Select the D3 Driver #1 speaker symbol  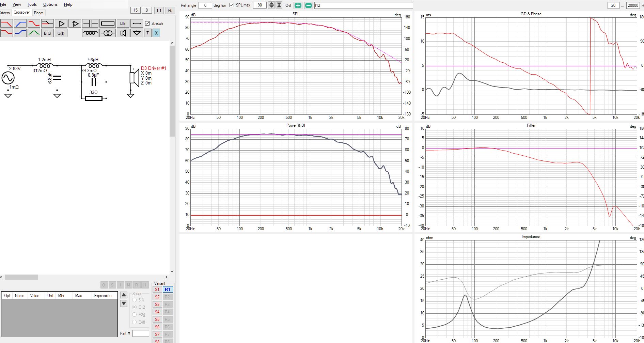click(x=135, y=77)
